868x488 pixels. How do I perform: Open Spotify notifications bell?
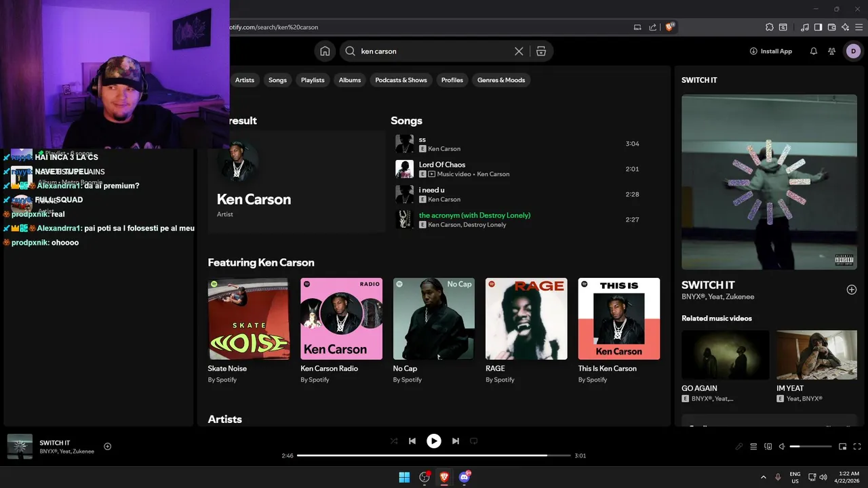tap(814, 51)
